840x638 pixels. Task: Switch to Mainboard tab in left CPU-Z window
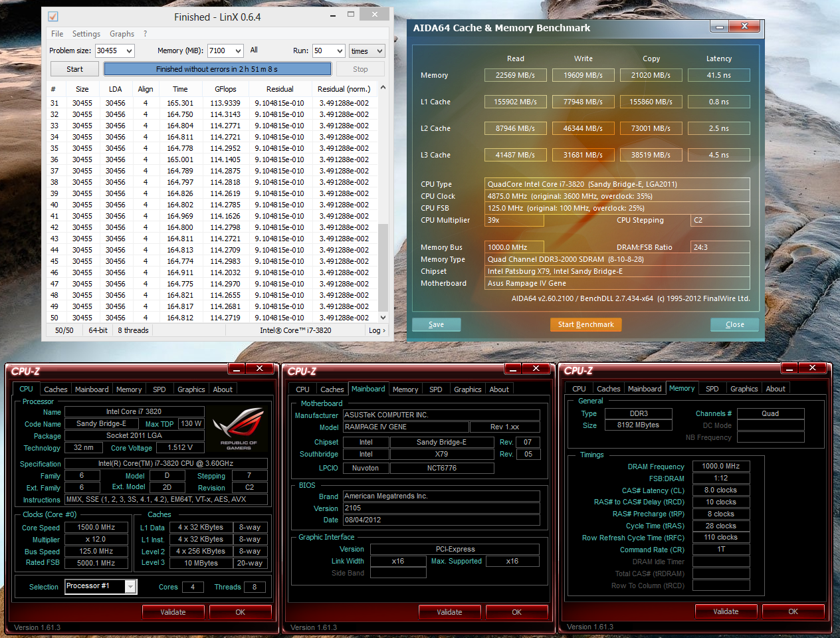(x=92, y=389)
